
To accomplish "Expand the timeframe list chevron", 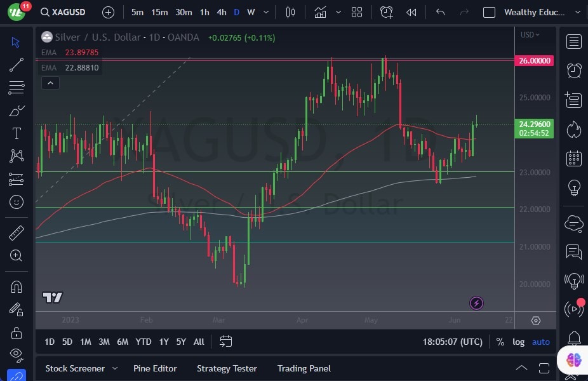I will coord(266,12).
